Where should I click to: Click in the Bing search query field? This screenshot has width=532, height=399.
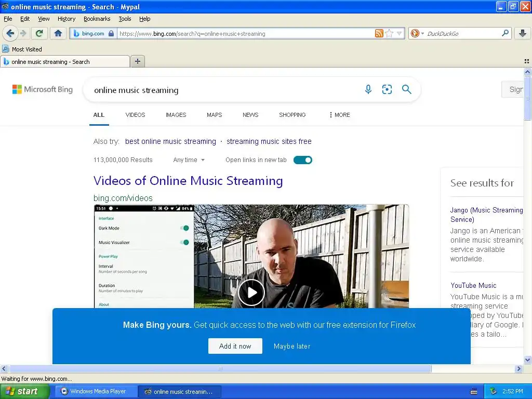click(x=224, y=90)
